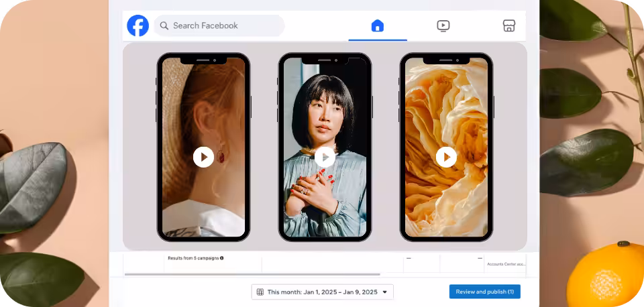
Task: Click the magnifier icon in search bar
Action: pos(164,26)
